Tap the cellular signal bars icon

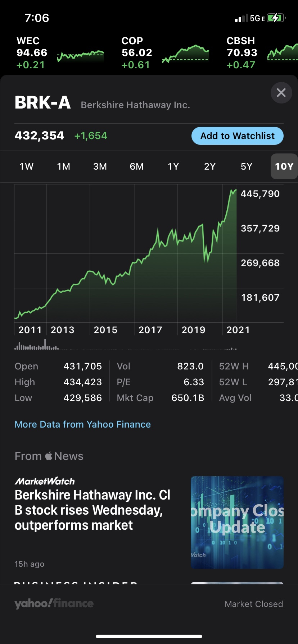241,18
